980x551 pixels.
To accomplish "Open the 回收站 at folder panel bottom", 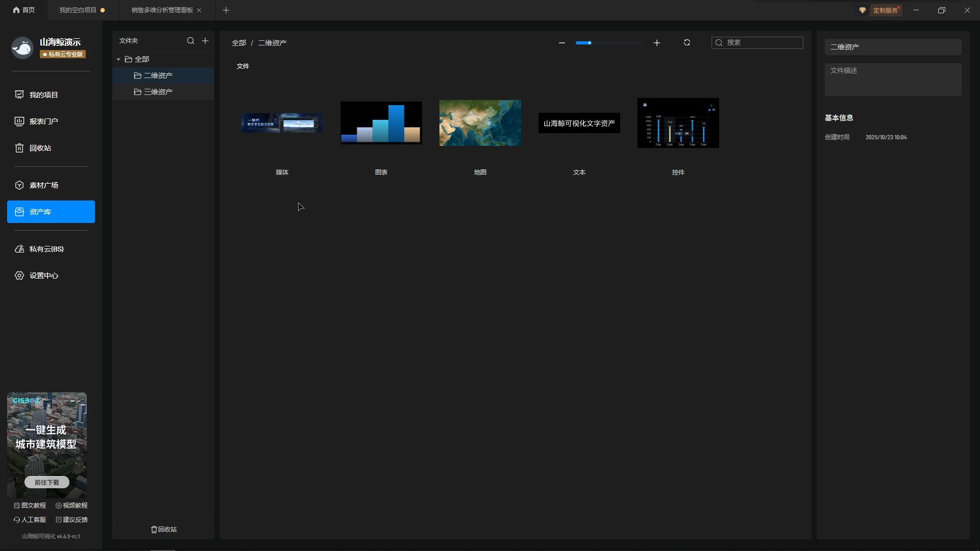I will click(x=163, y=530).
